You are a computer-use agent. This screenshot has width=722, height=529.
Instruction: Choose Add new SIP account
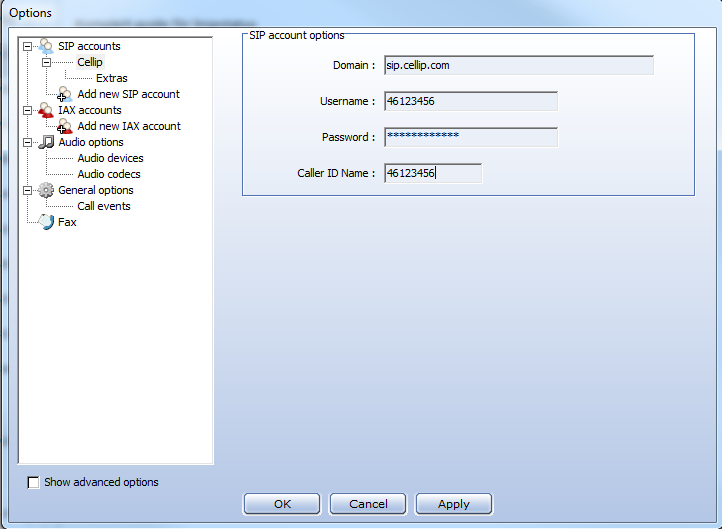(128, 94)
